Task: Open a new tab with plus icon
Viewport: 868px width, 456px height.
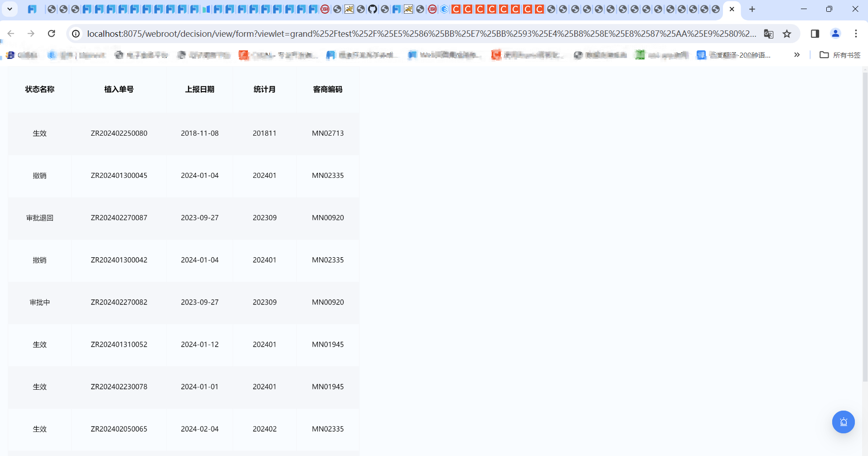Action: (752, 9)
